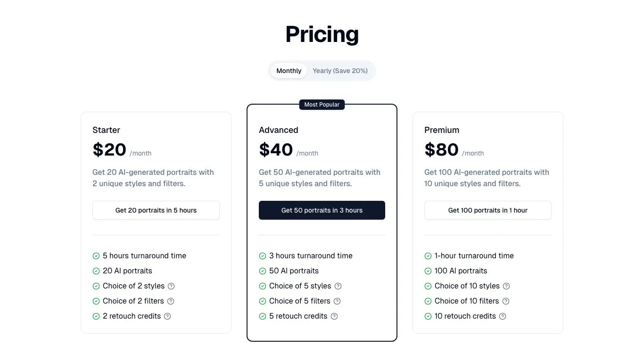644x362 pixels.
Task: Select the Monthly billing option
Action: [289, 70]
